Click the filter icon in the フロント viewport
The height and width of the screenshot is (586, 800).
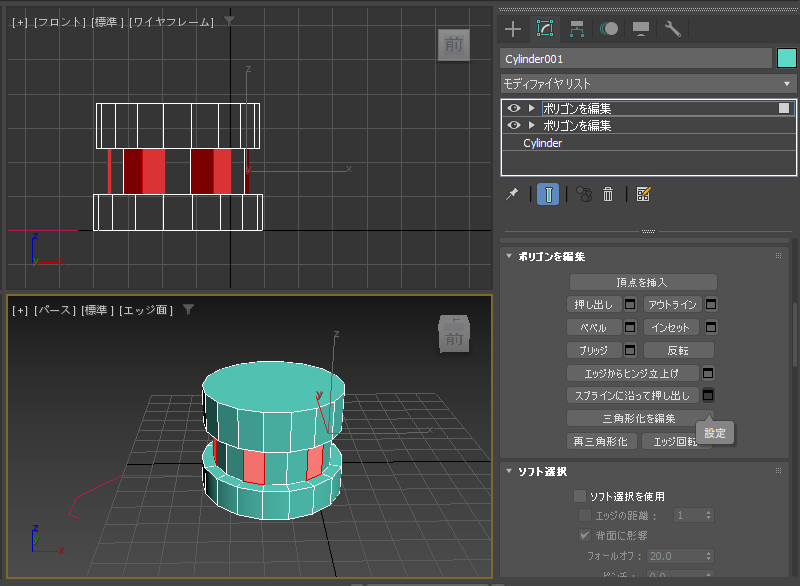[230, 21]
